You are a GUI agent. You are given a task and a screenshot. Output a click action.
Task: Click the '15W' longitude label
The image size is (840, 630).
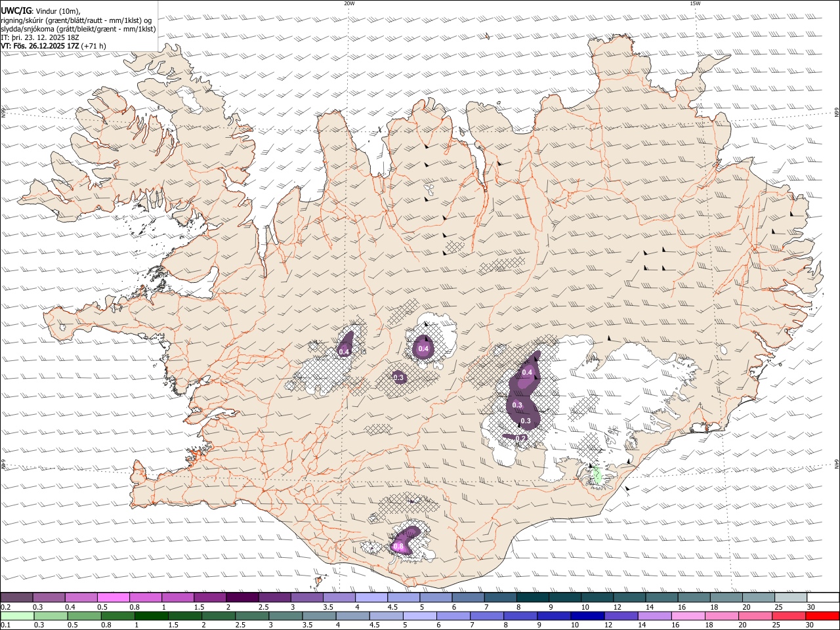click(695, 3)
